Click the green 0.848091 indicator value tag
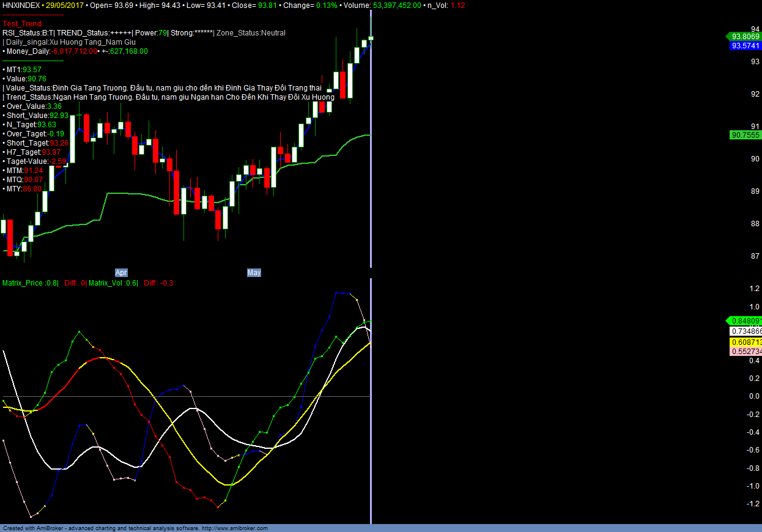Image resolution: width=762 pixels, height=532 pixels. pos(744,321)
